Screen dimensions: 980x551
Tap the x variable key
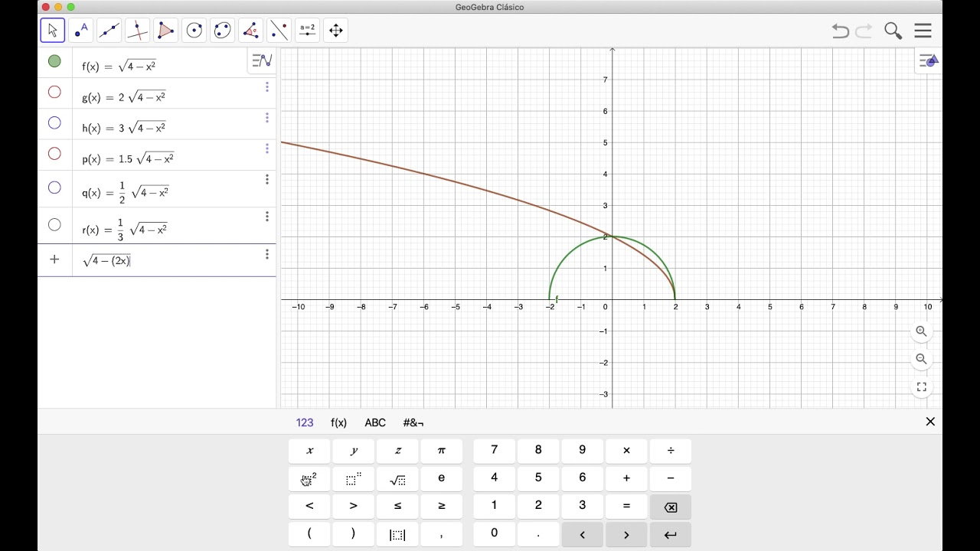tap(309, 451)
